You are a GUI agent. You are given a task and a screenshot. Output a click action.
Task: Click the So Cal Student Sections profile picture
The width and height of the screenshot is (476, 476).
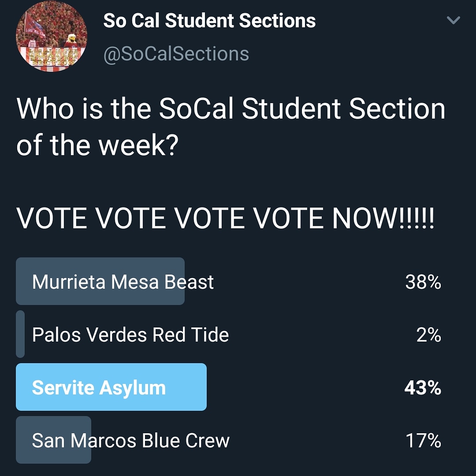pyautogui.click(x=51, y=37)
